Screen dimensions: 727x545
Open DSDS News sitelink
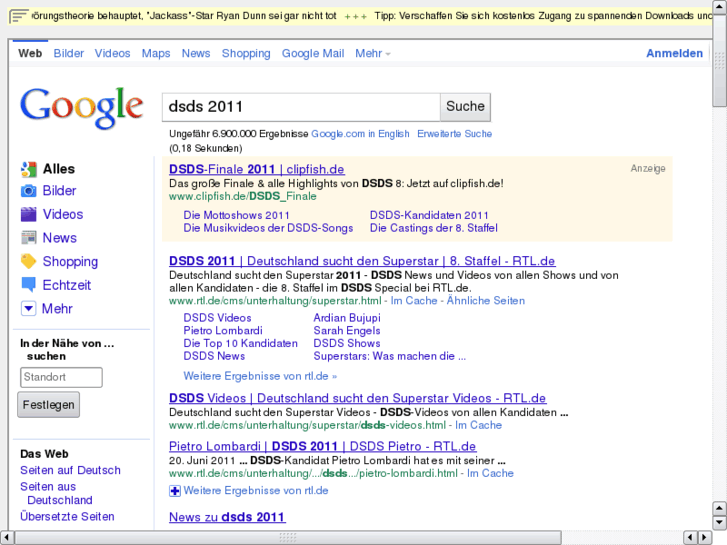point(214,356)
